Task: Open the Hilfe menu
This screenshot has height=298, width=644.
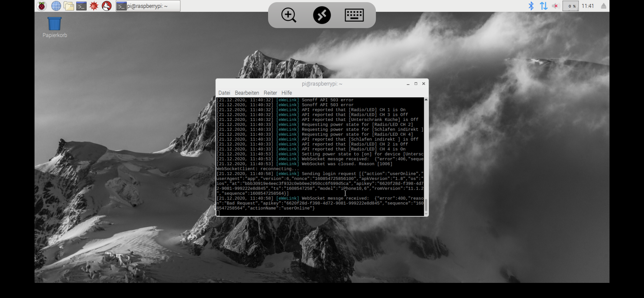Action: click(x=286, y=93)
